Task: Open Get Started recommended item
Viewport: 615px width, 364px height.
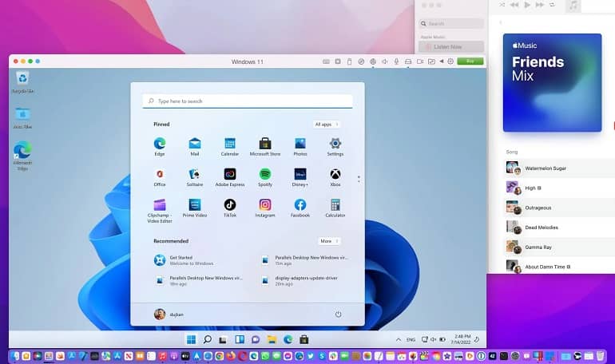Action: [184, 260]
